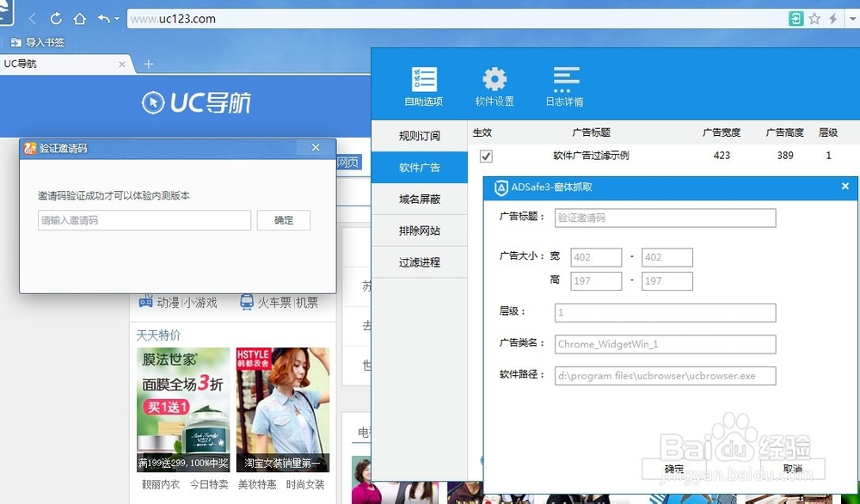Open the 自助选项 section in ADSafe

(423, 87)
